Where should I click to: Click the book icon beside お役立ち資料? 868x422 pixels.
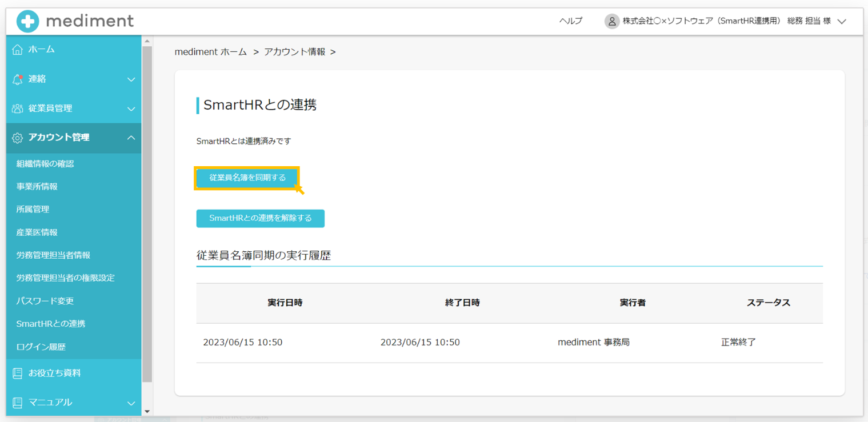18,373
